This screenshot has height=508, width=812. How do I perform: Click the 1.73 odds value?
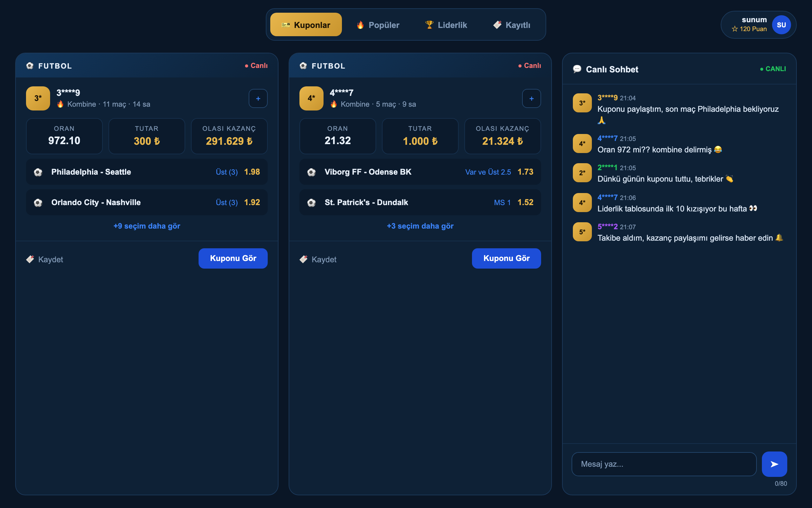[x=526, y=172]
